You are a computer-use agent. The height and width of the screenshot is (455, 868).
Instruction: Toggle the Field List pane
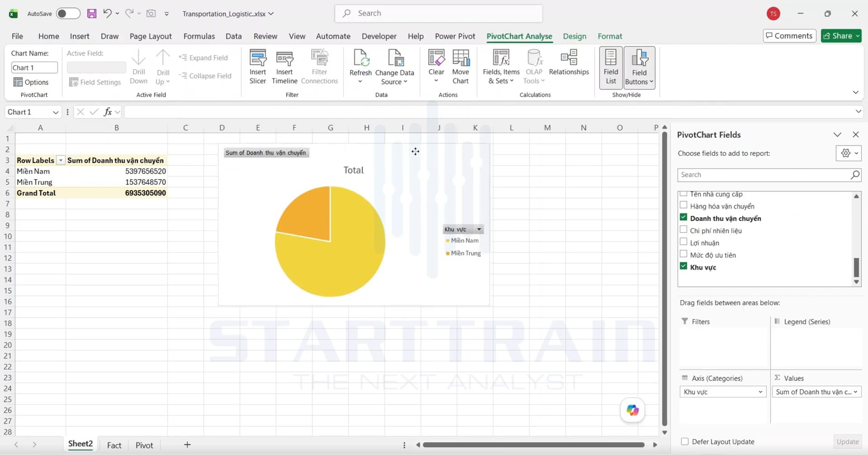(611, 67)
